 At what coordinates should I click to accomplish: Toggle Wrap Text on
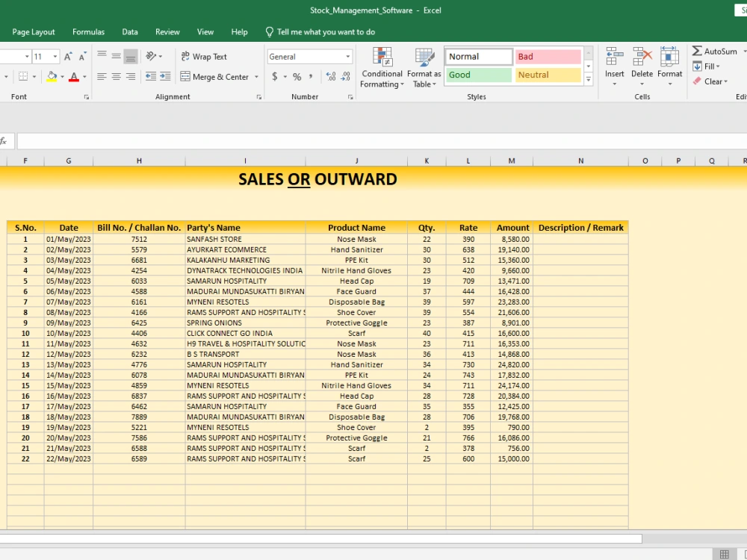[x=204, y=57]
